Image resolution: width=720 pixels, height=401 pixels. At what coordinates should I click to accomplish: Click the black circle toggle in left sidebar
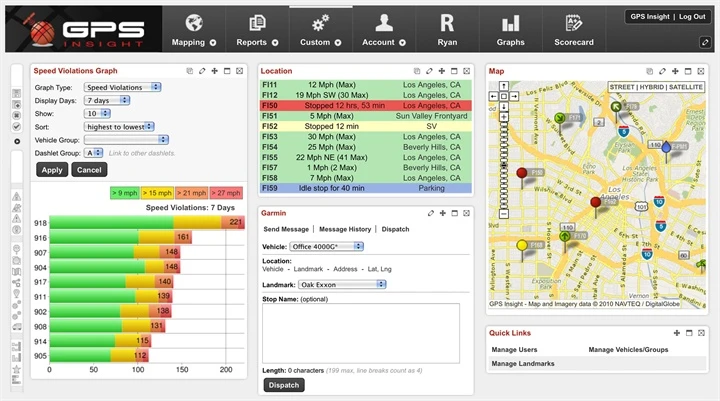[x=17, y=141]
